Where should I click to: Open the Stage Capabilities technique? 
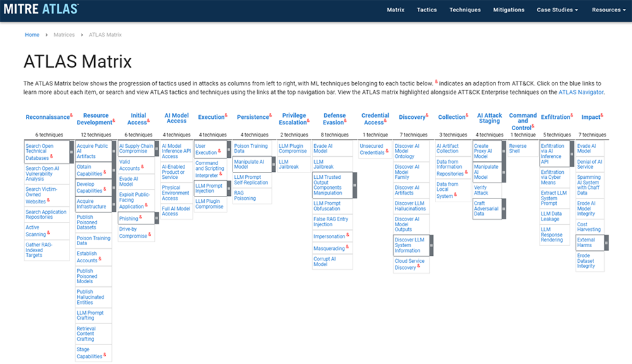pos(90,353)
